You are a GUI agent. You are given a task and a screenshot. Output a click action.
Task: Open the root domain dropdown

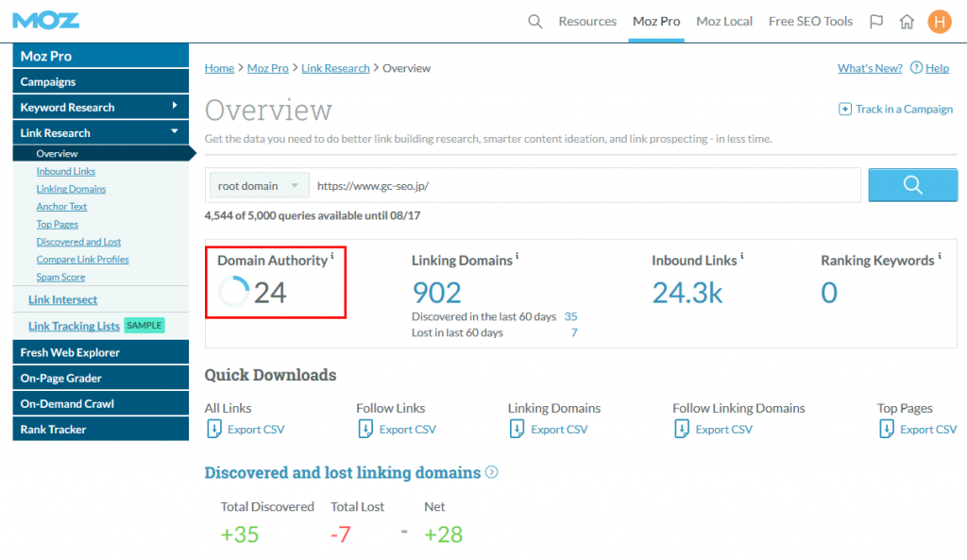click(259, 186)
